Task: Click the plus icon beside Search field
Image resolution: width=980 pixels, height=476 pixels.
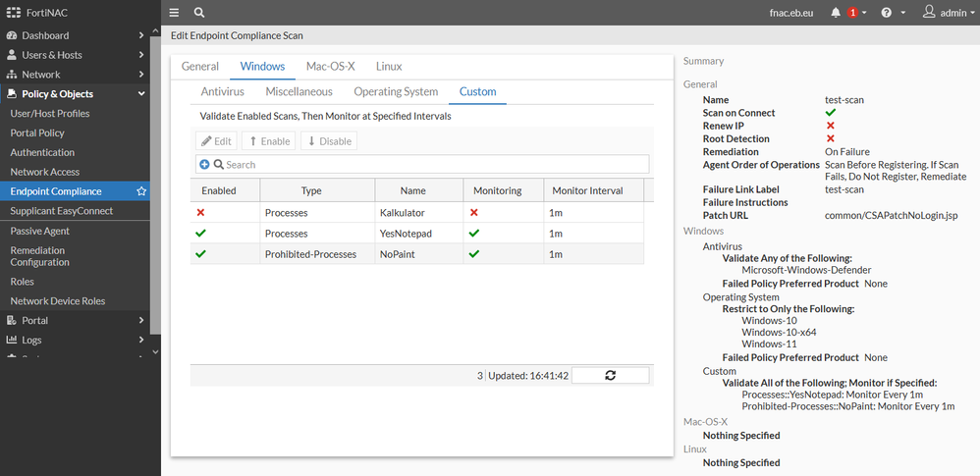Action: [x=204, y=165]
